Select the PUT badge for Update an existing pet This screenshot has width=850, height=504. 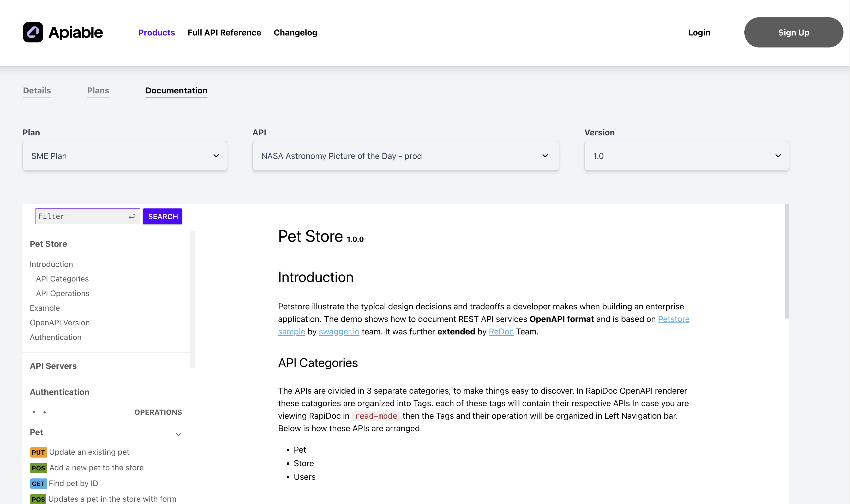38,452
